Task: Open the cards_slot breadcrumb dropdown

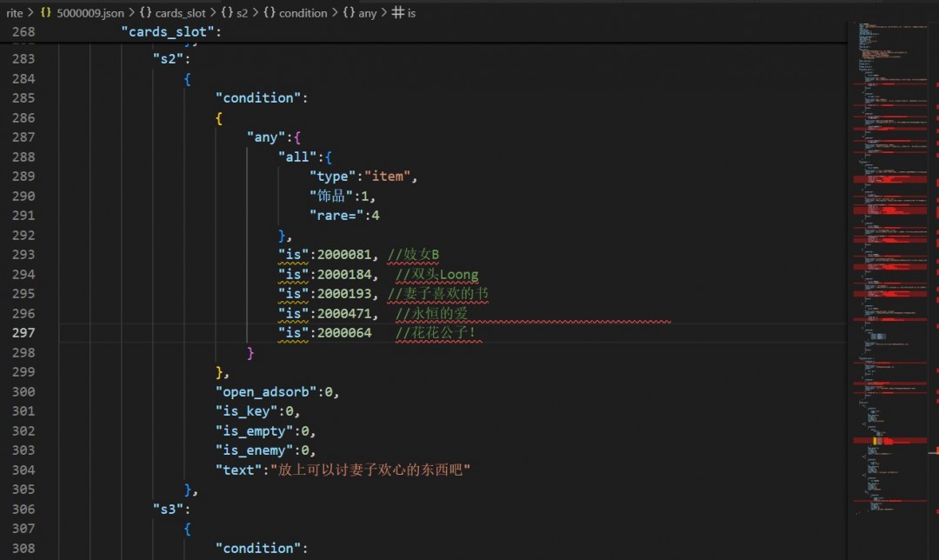Action: (x=181, y=13)
